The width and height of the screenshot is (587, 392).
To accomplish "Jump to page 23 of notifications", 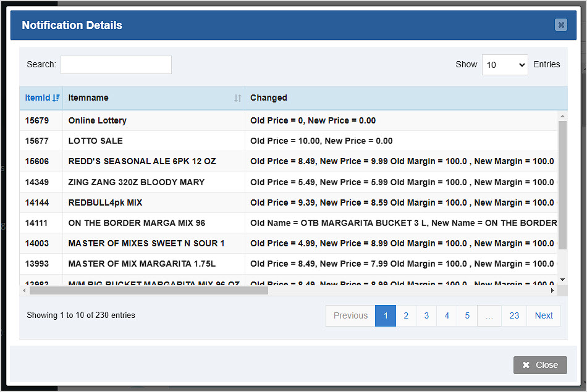I will coord(514,315).
